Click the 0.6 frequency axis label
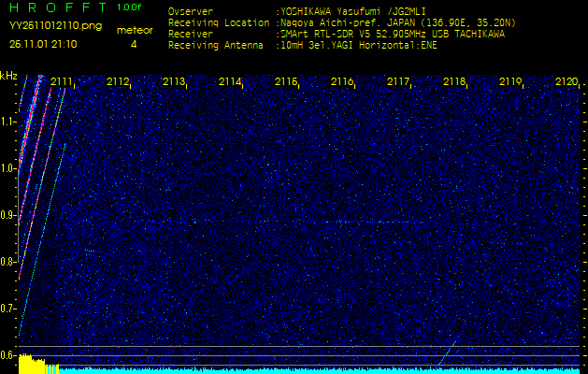This screenshot has width=588, height=374. (8, 355)
